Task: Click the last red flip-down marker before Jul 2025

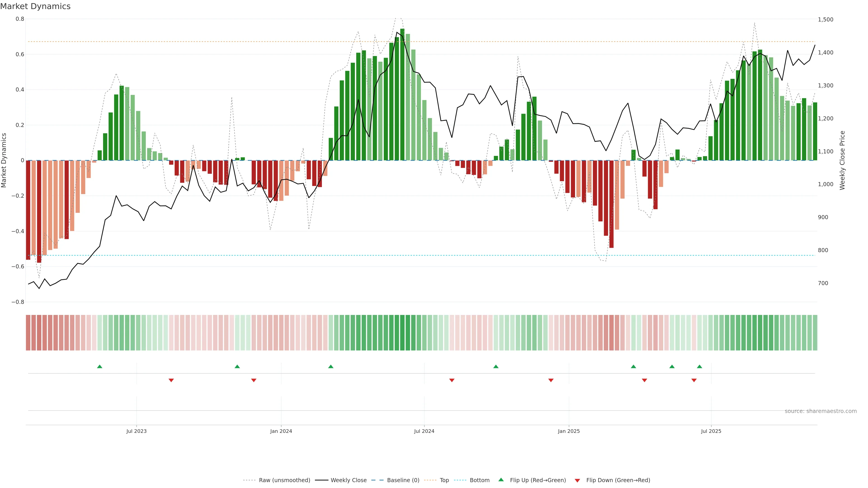Action: (694, 380)
